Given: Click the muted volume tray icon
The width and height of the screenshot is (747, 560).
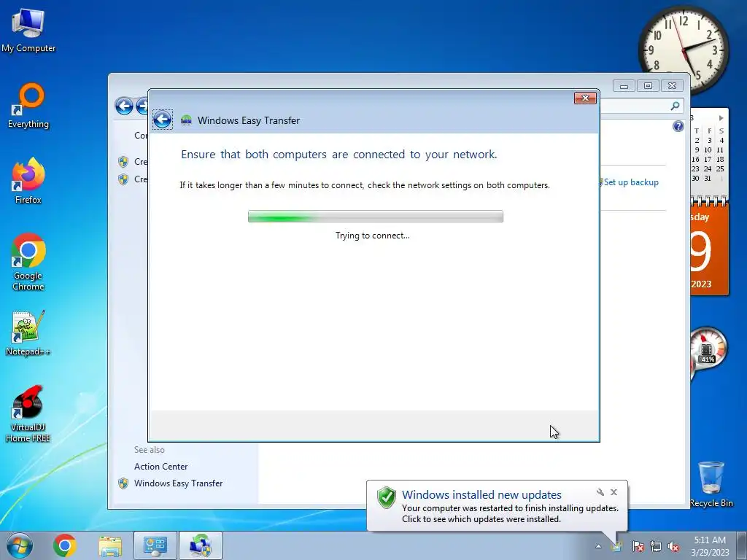Looking at the screenshot, I should click(673, 546).
